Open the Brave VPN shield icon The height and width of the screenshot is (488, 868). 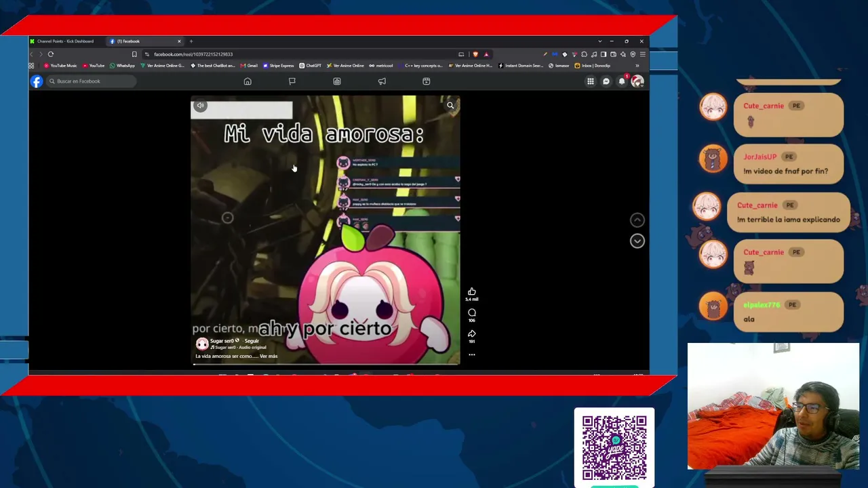pyautogui.click(x=633, y=54)
